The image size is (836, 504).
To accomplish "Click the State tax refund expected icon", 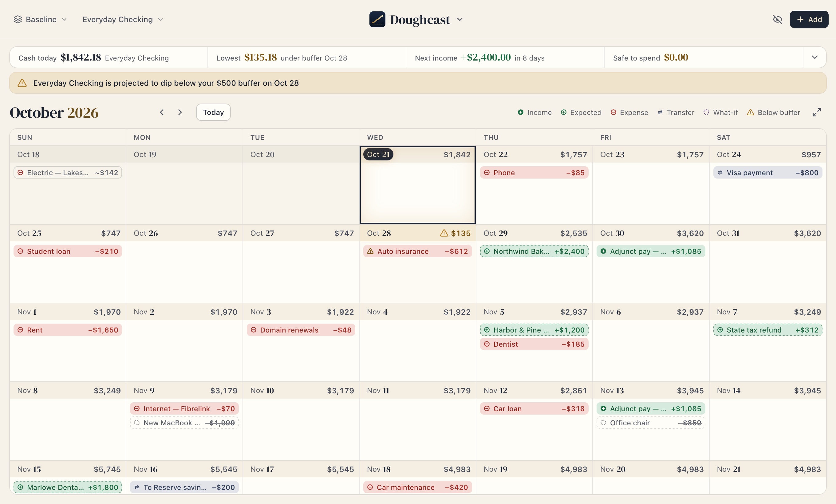I will coord(720,330).
